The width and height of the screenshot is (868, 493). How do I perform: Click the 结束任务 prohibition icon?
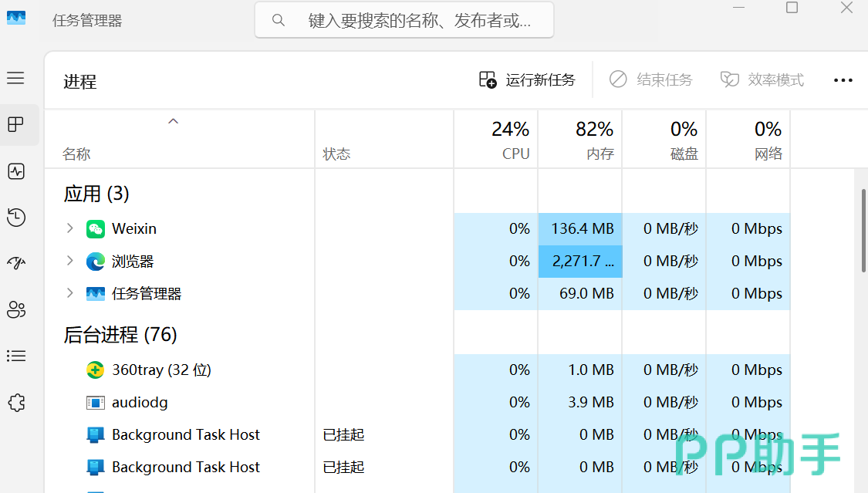618,79
